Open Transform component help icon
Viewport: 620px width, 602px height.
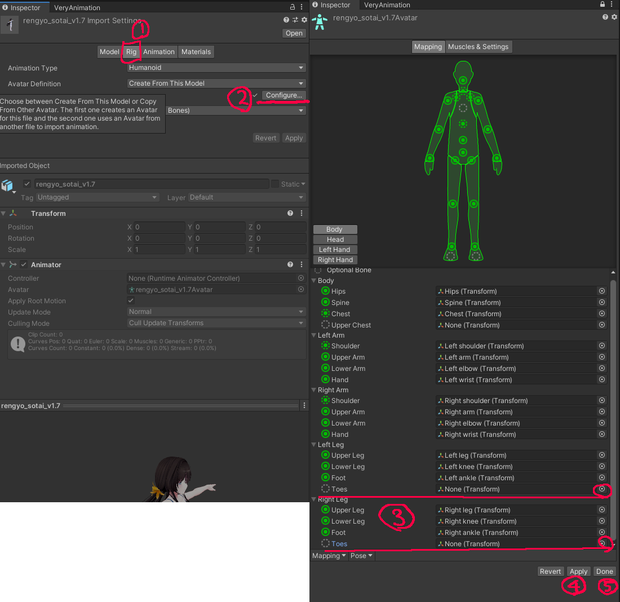290,213
